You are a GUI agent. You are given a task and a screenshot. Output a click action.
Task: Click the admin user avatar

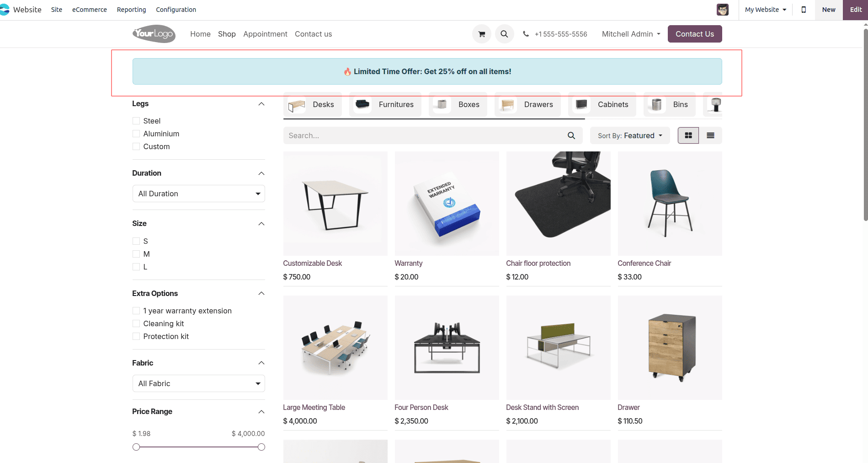coord(723,10)
